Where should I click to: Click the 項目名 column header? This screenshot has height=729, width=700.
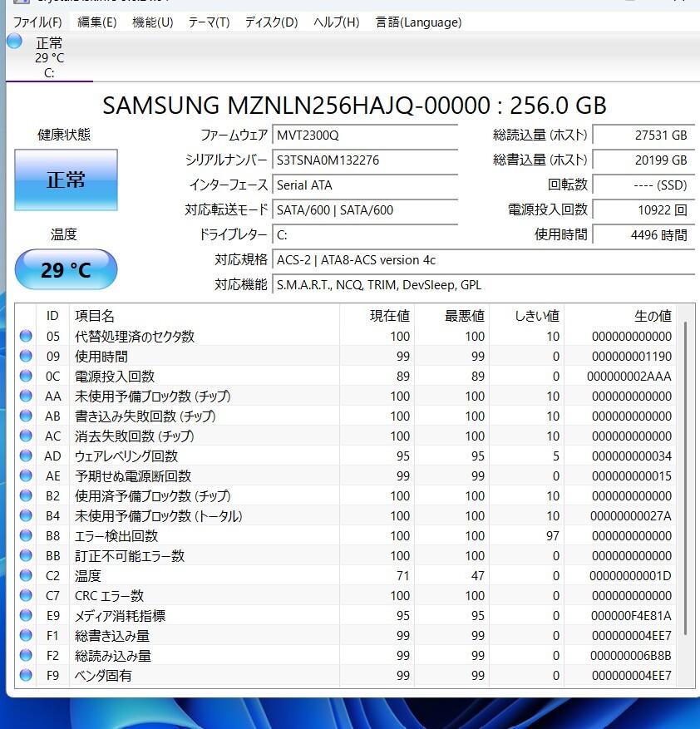coord(205,316)
